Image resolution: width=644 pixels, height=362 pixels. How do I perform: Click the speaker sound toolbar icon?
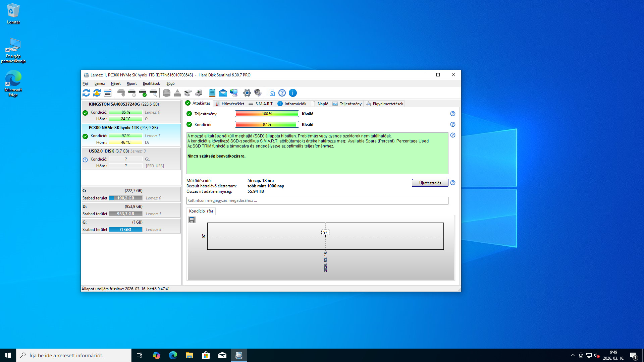pos(258,93)
